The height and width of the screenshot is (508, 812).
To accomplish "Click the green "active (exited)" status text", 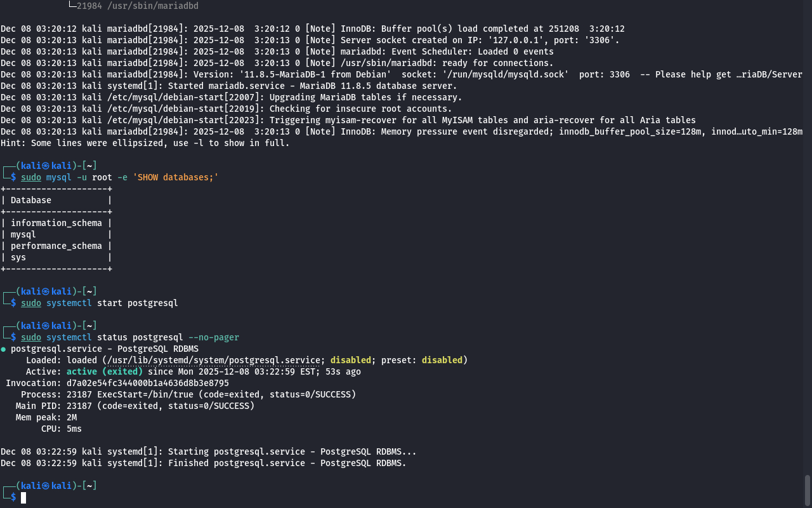I will tap(105, 371).
